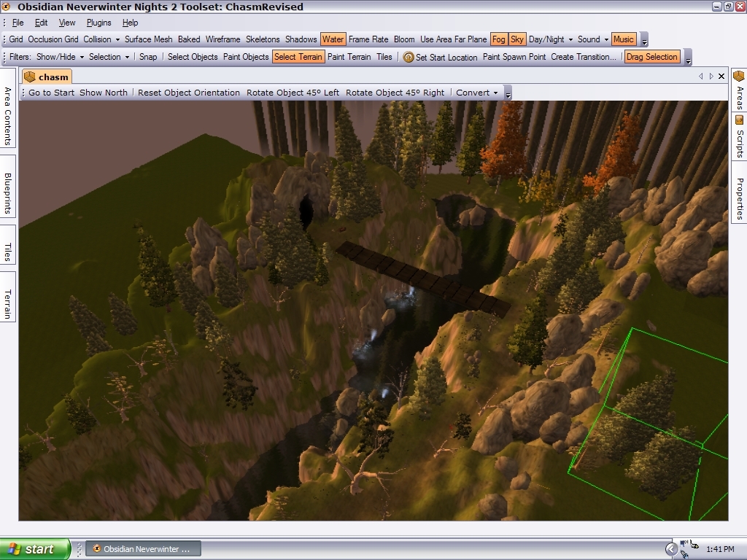747x560 pixels.
Task: Click Rotate Object 45° Left
Action: click(293, 93)
